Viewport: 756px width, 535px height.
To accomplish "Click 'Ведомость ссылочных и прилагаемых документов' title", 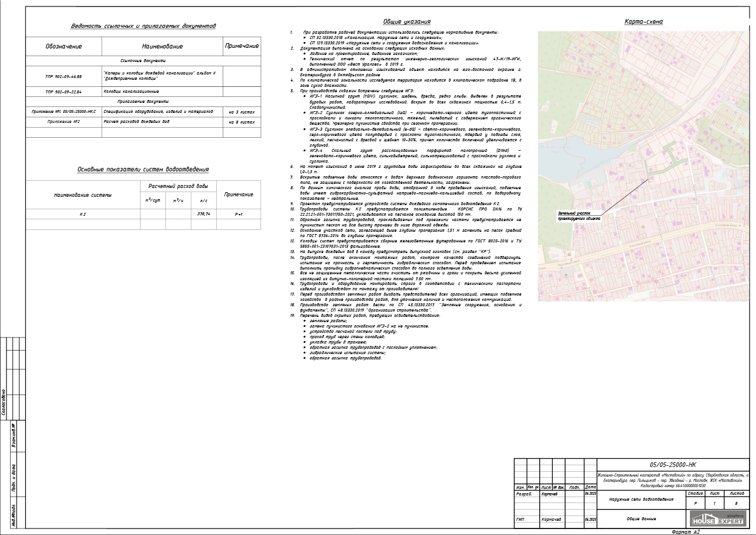I will [x=143, y=26].
